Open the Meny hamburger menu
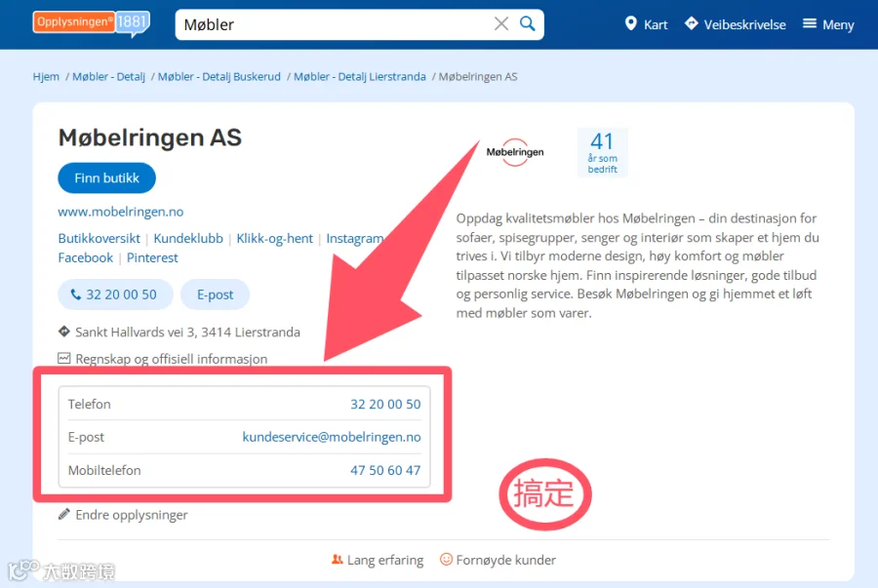The height and width of the screenshot is (588, 878). point(828,24)
